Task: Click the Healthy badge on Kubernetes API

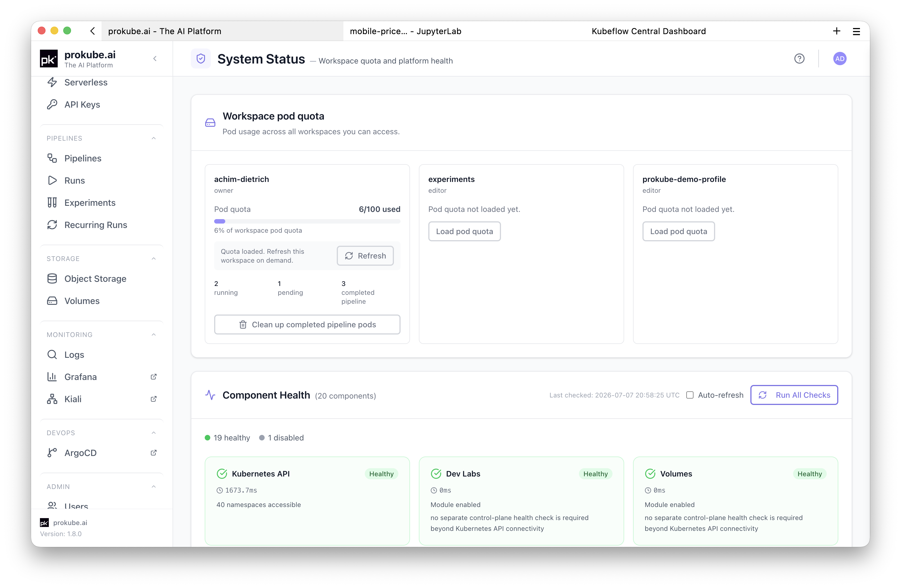Action: (381, 474)
